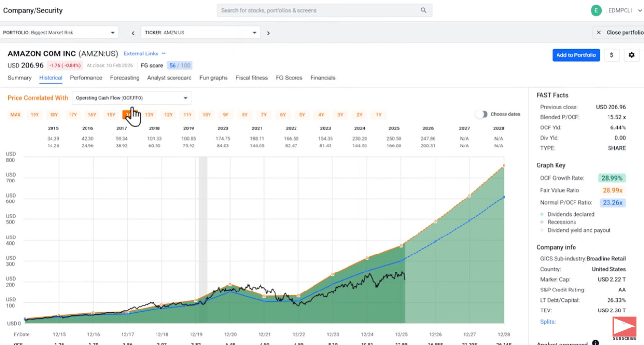Toggle Recessions legend item
Screen dimensions: 644x345
(x=561, y=222)
